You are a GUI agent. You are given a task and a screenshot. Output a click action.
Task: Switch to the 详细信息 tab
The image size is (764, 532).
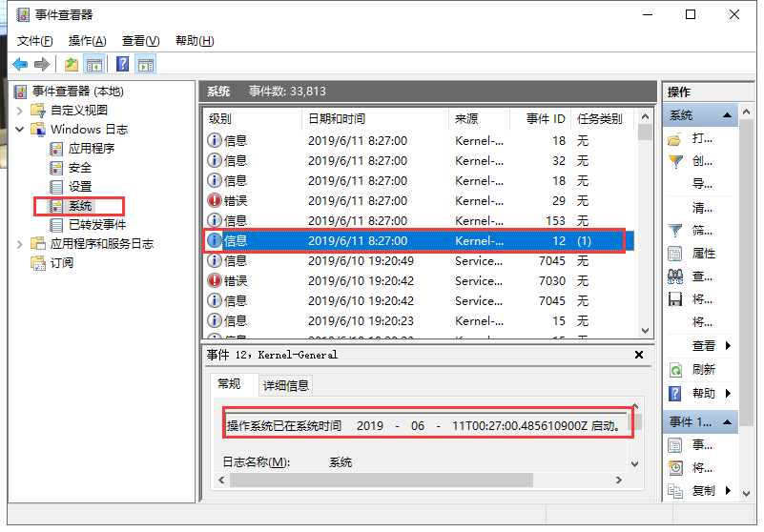coord(286,386)
